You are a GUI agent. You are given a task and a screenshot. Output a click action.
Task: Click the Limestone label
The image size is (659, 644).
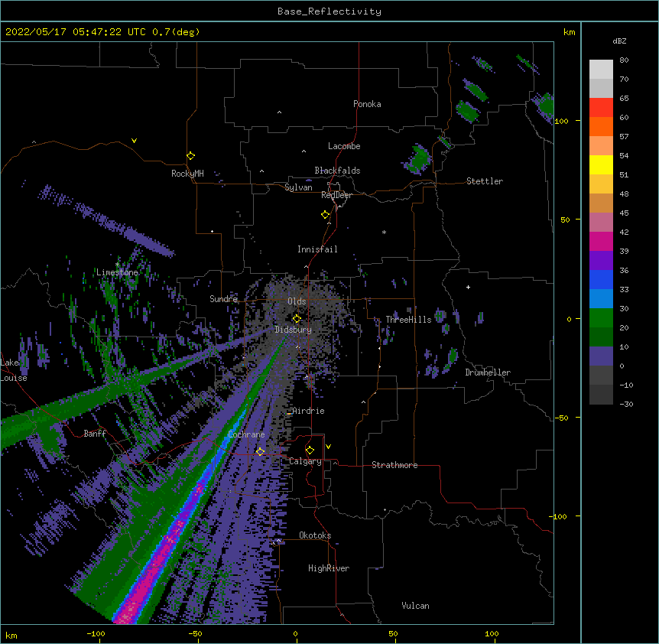[x=117, y=272]
